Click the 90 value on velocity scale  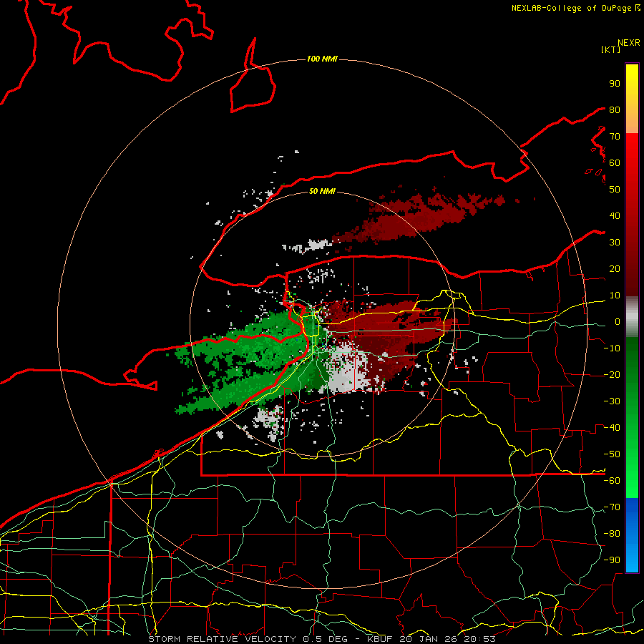[615, 84]
